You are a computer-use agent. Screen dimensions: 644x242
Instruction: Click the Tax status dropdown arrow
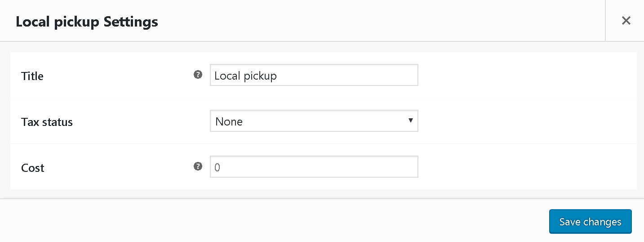[x=410, y=121]
